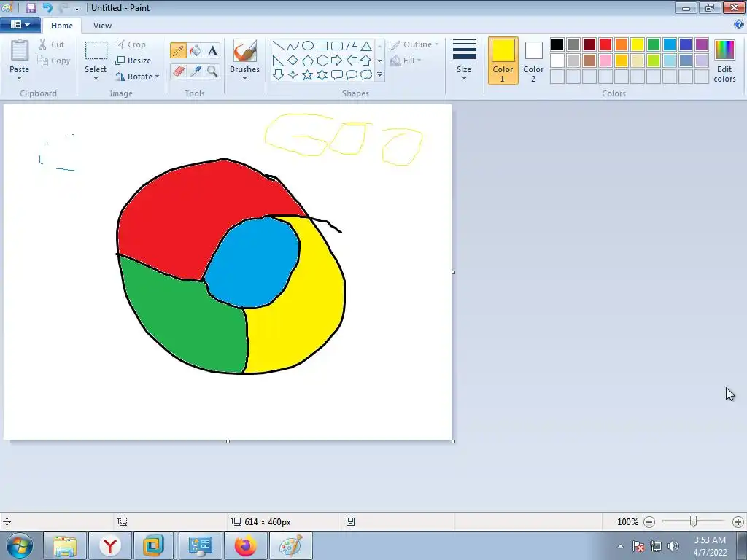
Task: Choose the Curve shape
Action: pyautogui.click(x=293, y=46)
